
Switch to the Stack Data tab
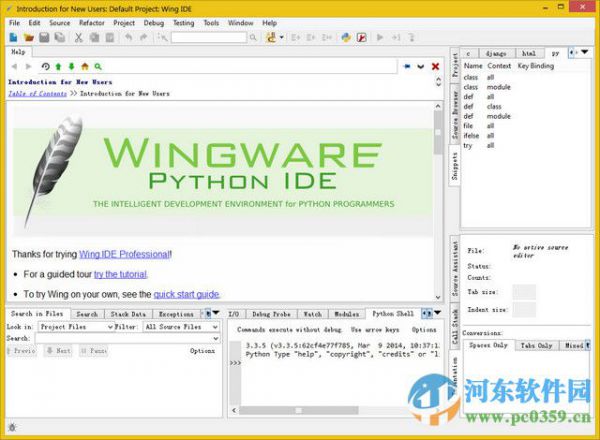128,314
